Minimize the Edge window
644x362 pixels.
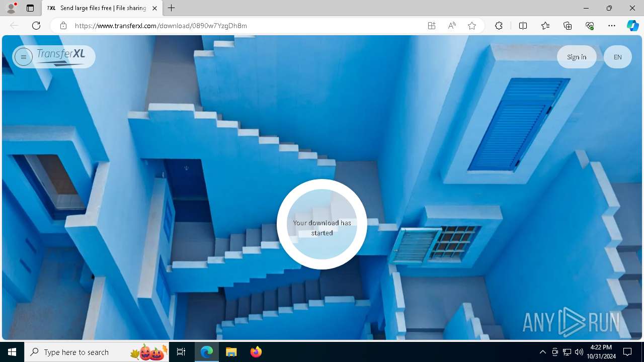(586, 8)
